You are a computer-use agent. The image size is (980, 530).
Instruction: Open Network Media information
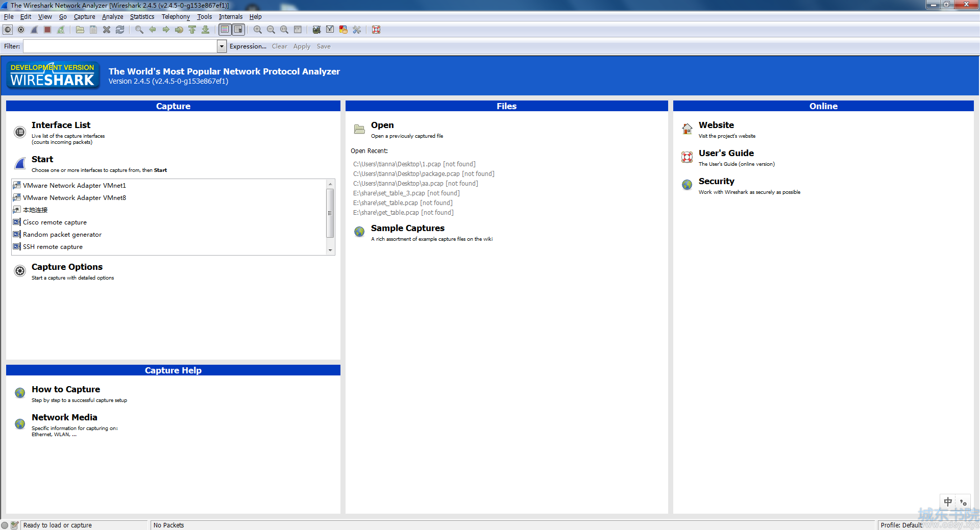point(64,417)
